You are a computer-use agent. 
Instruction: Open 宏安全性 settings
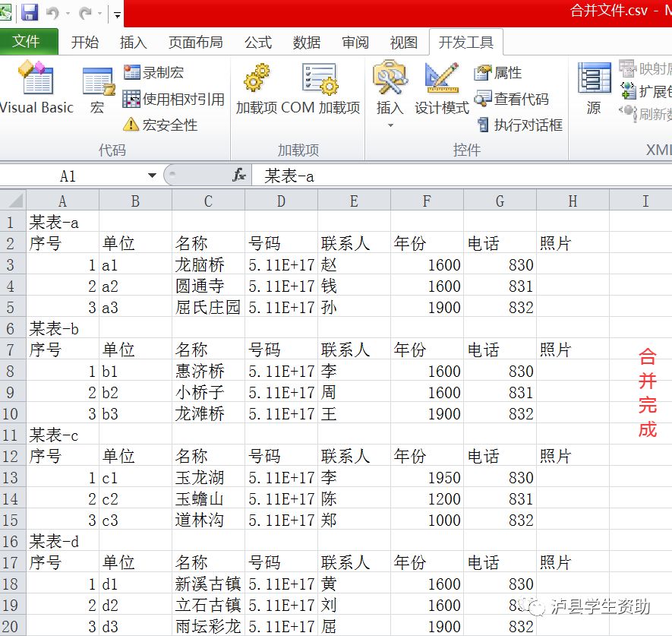point(160,125)
